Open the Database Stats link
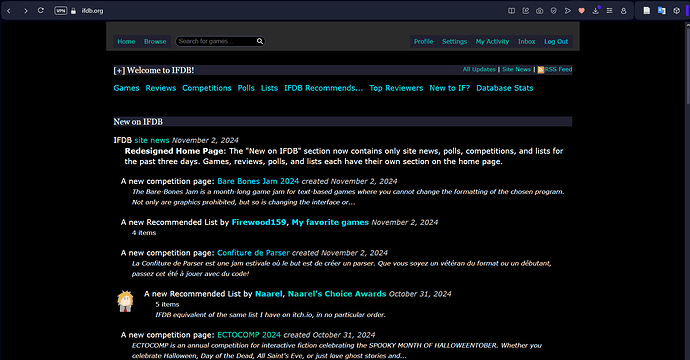 [x=505, y=88]
